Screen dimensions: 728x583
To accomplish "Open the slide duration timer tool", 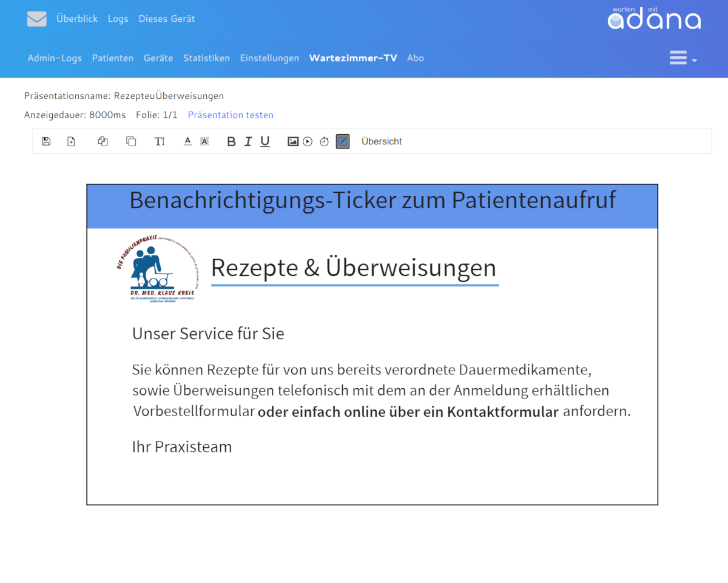I will click(x=323, y=141).
